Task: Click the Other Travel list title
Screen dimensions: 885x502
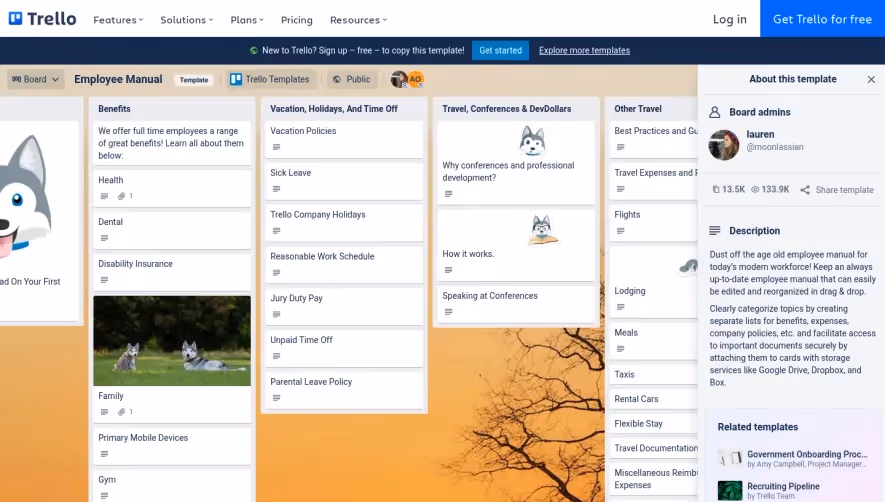Action: 638,108
